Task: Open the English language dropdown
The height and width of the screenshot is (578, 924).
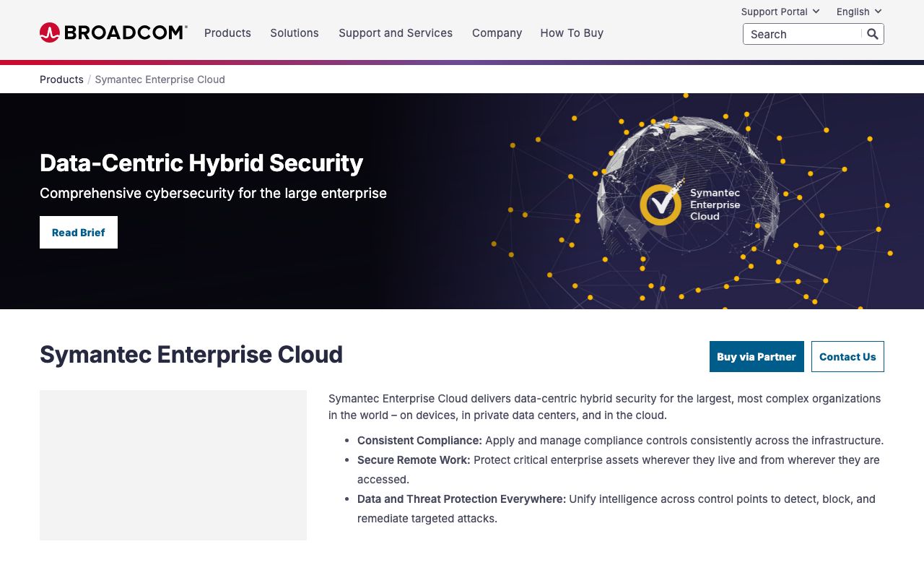Action: (x=859, y=12)
